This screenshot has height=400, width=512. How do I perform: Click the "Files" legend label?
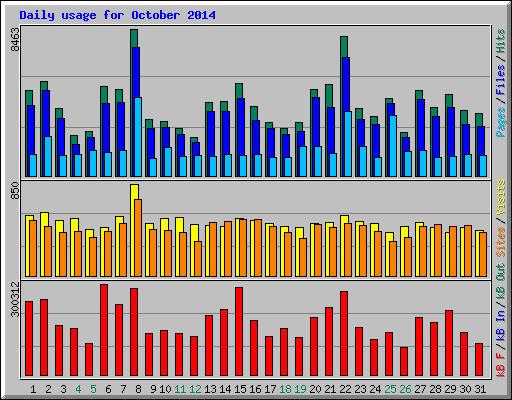pos(501,80)
